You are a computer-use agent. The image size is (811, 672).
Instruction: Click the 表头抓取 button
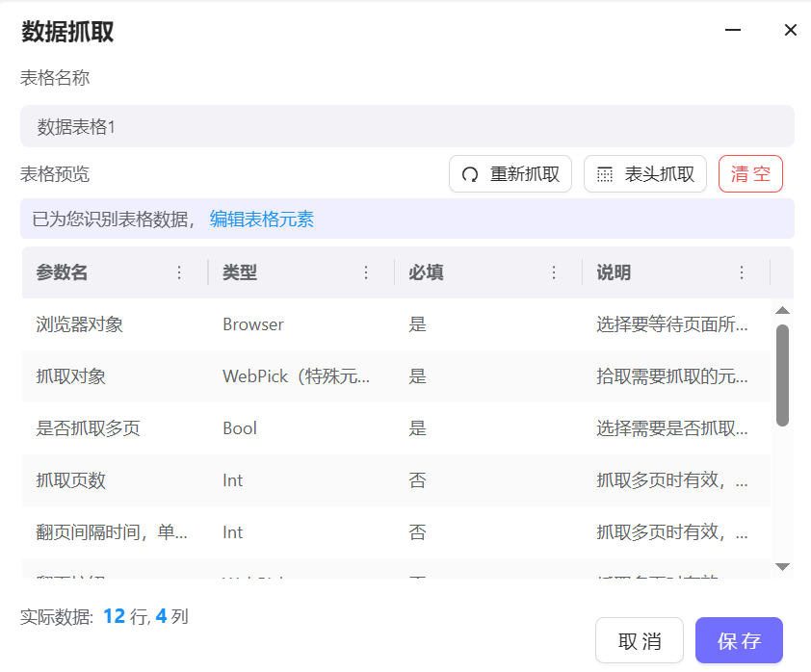645,174
